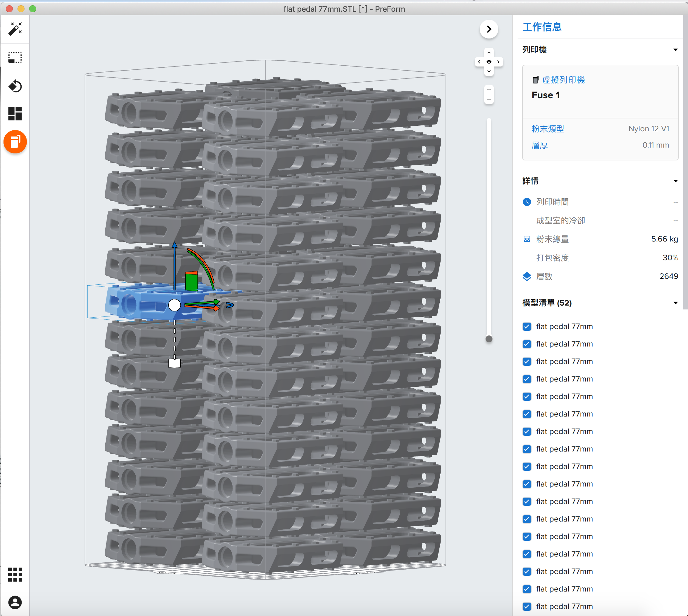Click the 工作信息 panel title
This screenshot has height=616, width=688.
(542, 27)
